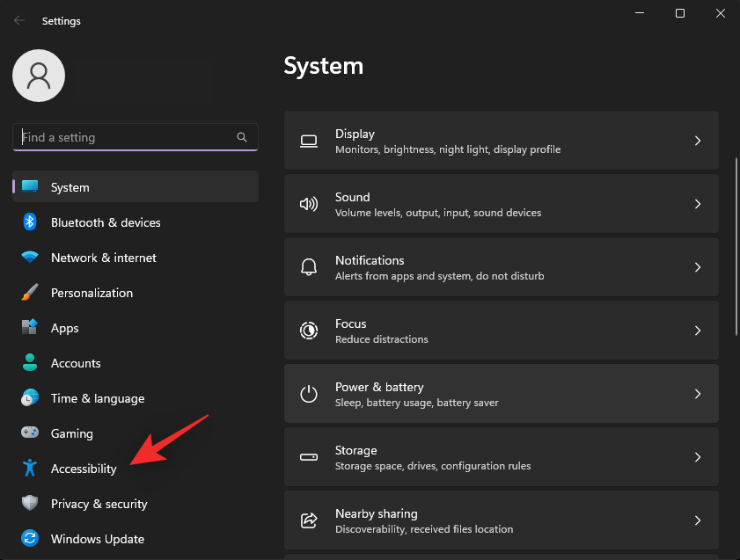Screen dimensions: 740x560
Task: Select the Notifications bell icon
Action: (x=308, y=267)
